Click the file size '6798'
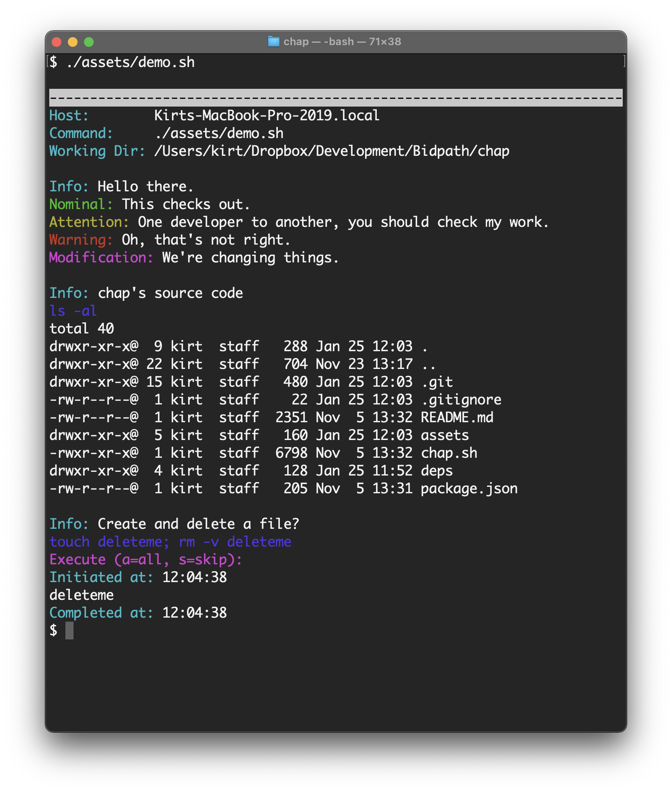The image size is (672, 792). tap(292, 453)
